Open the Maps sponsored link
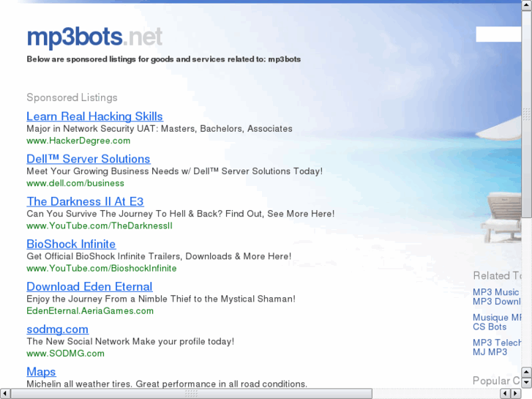The height and width of the screenshot is (399, 532). (41, 372)
